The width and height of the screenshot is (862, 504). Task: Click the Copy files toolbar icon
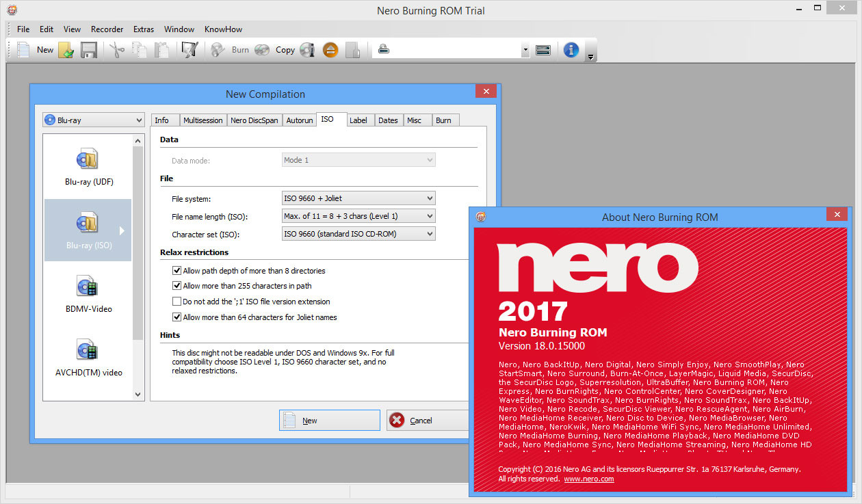click(140, 50)
